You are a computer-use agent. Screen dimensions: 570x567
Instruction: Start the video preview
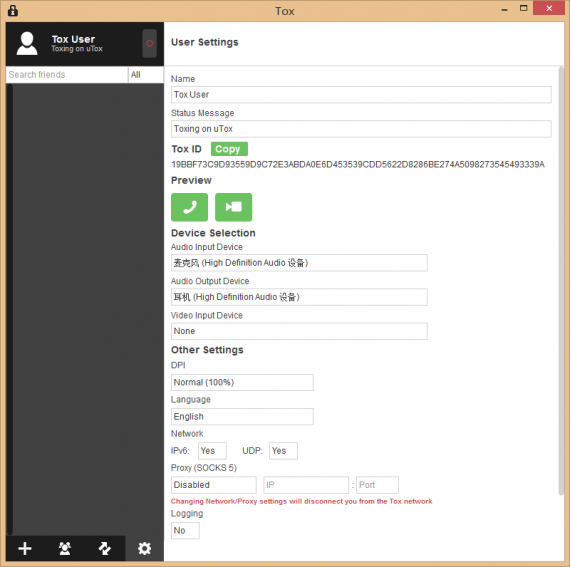pos(233,207)
